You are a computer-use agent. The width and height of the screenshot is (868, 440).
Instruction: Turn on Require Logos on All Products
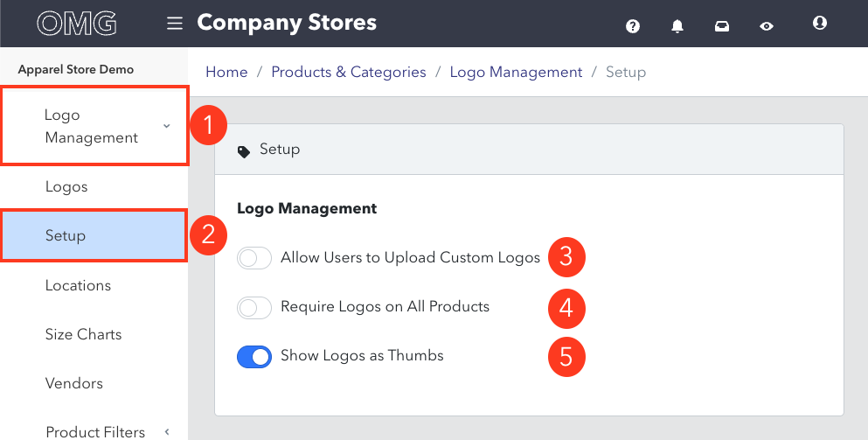(254, 308)
